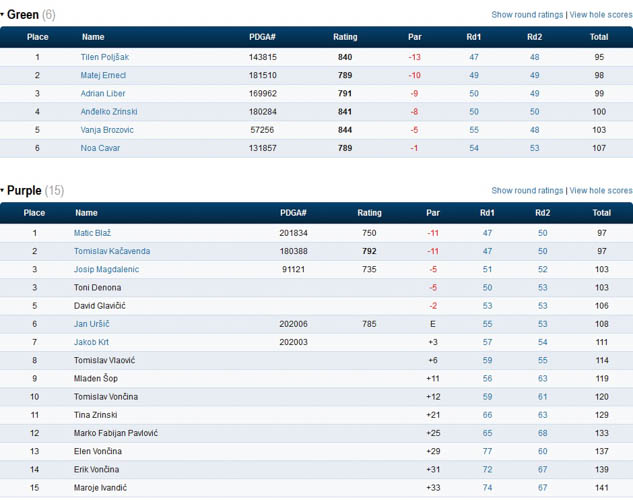Show round ratings for Purple division
This screenshot has height=500, width=633.
coord(527,190)
